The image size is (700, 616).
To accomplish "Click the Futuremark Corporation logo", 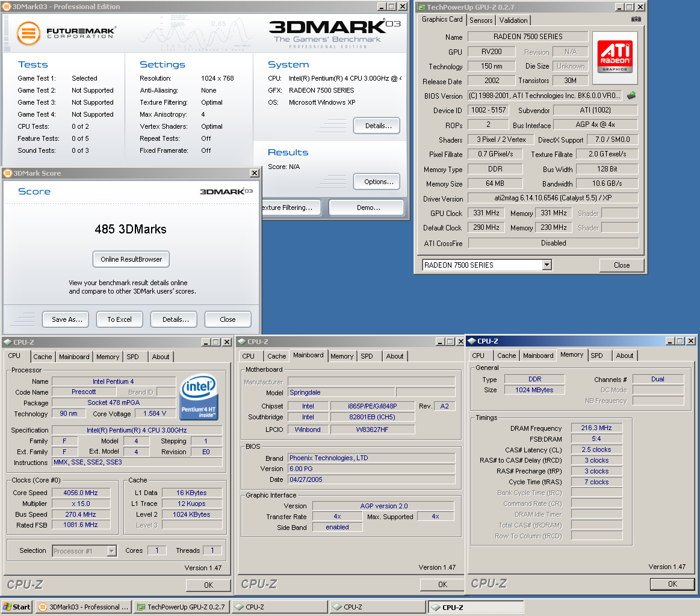I will pyautogui.click(x=66, y=34).
